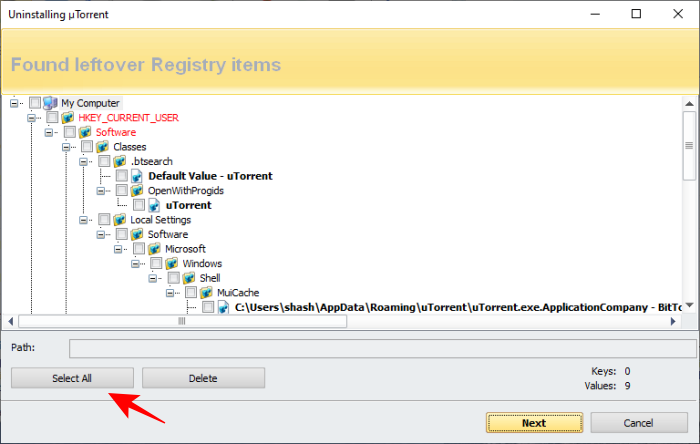Select the C:\Users\shash uTorrent.exe.ApplicationCompany entry
This screenshot has height=444, width=700.
point(458,307)
